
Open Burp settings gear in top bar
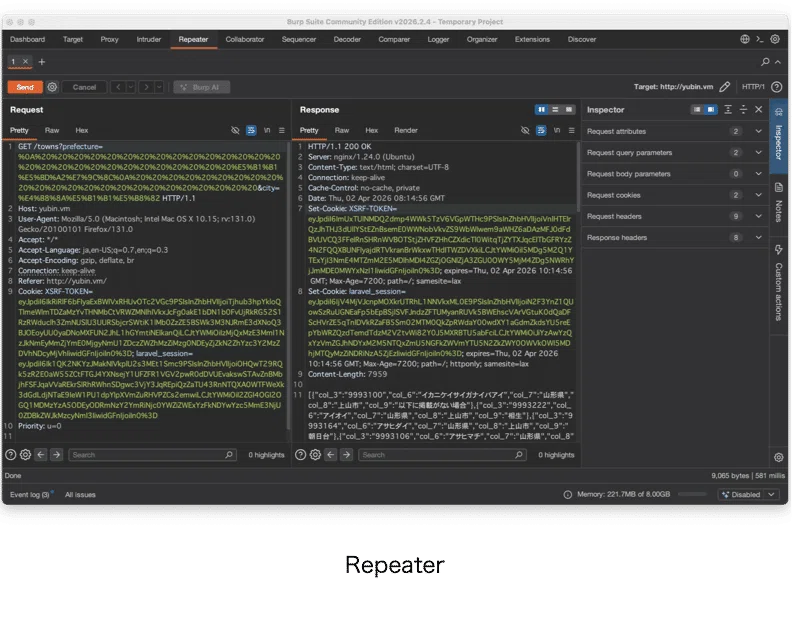(775, 39)
